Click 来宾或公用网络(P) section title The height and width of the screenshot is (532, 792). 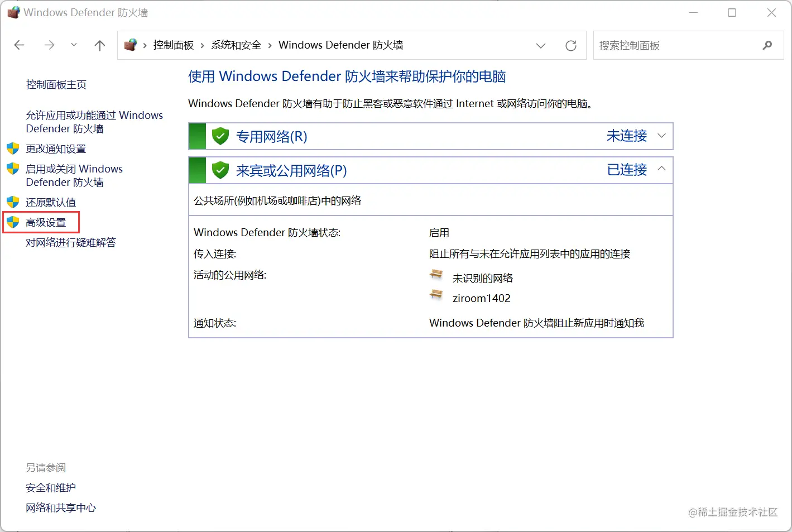(x=291, y=171)
